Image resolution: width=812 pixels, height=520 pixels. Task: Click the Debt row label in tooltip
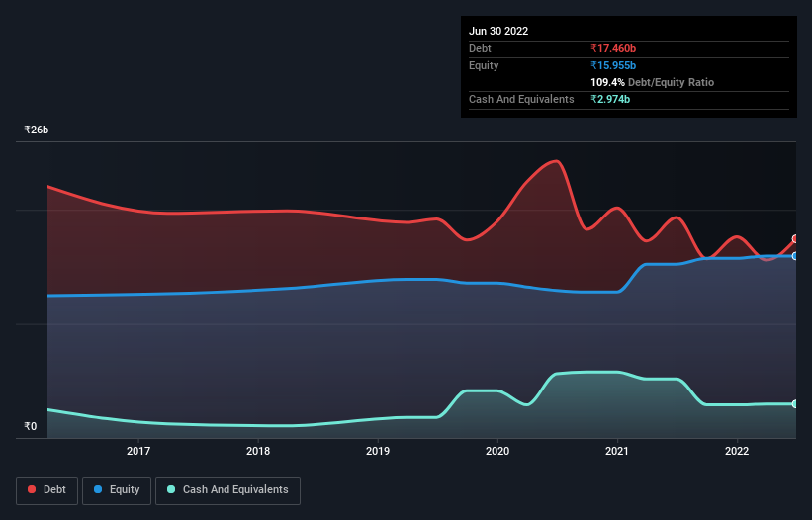coord(480,48)
